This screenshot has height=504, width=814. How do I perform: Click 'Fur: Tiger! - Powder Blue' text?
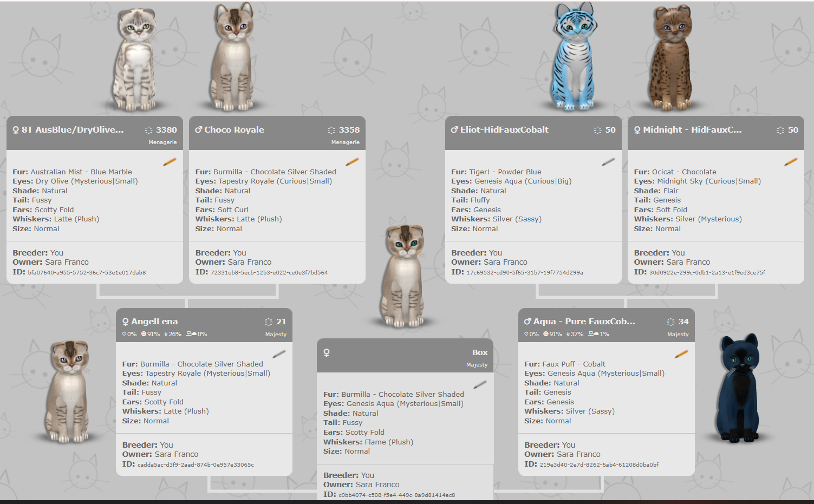[496, 172]
